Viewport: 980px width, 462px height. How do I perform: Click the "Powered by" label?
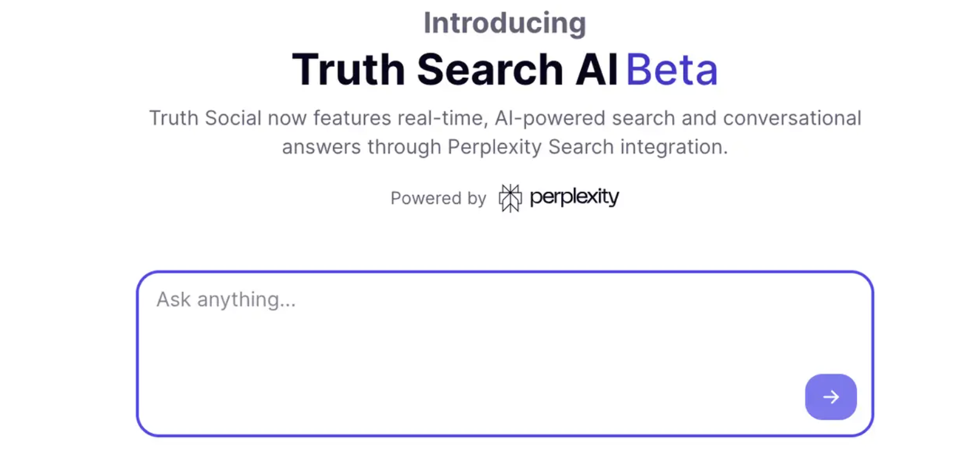[x=438, y=199]
